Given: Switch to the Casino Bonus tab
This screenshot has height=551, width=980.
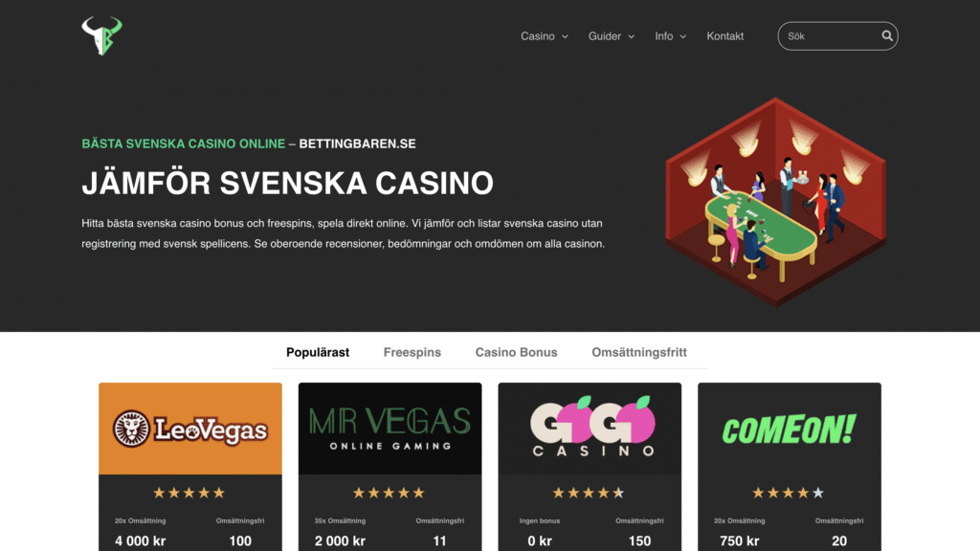Looking at the screenshot, I should [x=516, y=352].
